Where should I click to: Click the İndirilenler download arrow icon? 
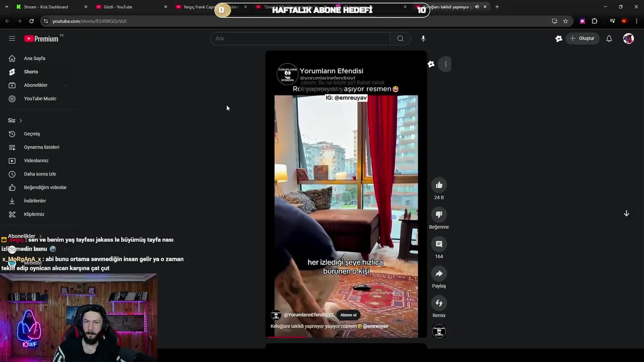pyautogui.click(x=12, y=201)
